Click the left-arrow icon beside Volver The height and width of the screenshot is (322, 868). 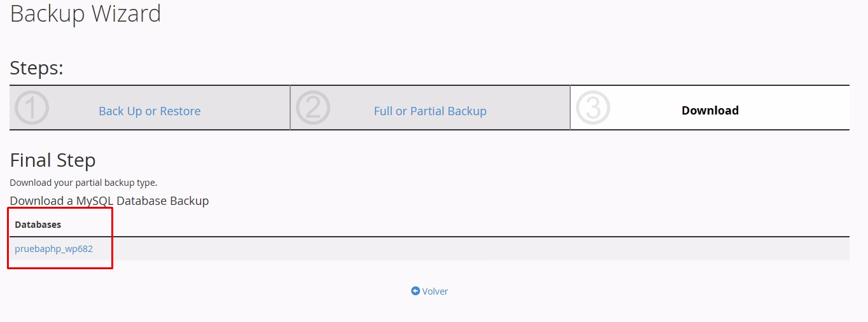coord(416,291)
